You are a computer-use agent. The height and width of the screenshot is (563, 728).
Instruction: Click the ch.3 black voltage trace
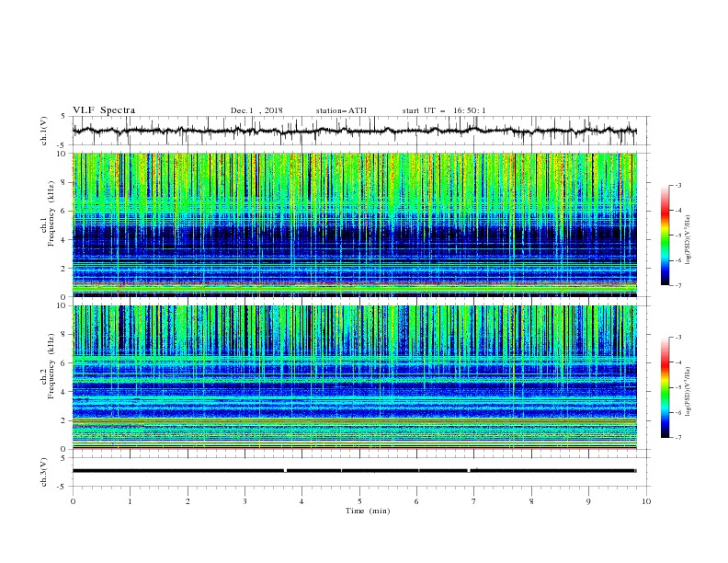[x=354, y=471]
